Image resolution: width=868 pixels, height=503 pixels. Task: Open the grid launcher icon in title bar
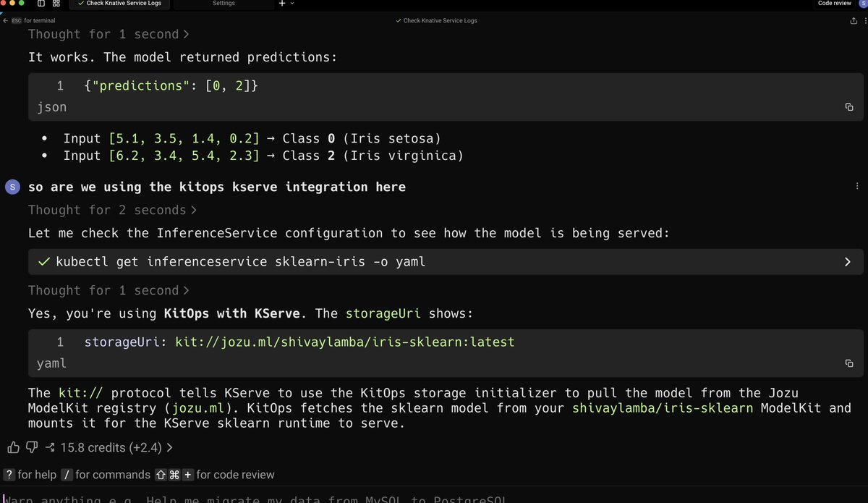(x=56, y=4)
